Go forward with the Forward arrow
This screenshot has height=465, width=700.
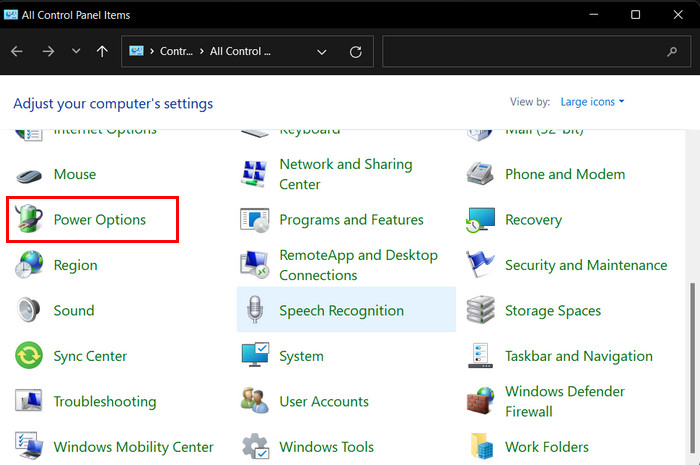48,51
